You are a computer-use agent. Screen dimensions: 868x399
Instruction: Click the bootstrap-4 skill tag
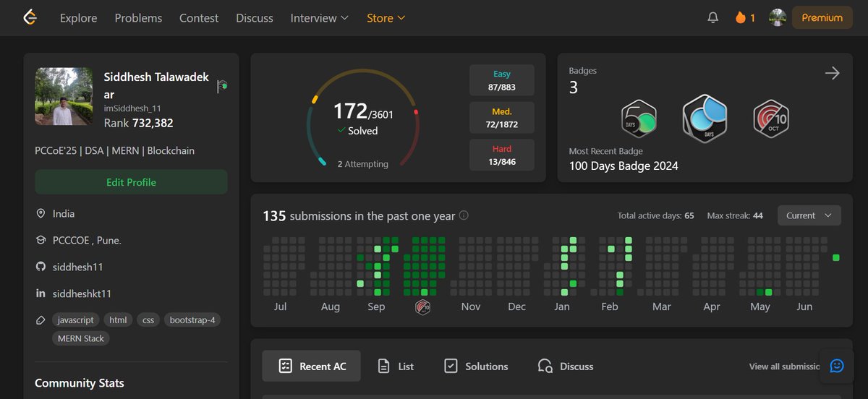[x=193, y=319]
